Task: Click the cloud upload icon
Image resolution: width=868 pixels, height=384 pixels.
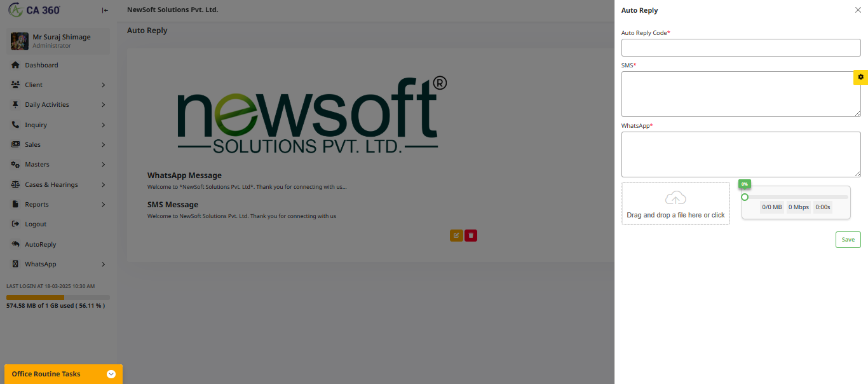Action: click(675, 198)
